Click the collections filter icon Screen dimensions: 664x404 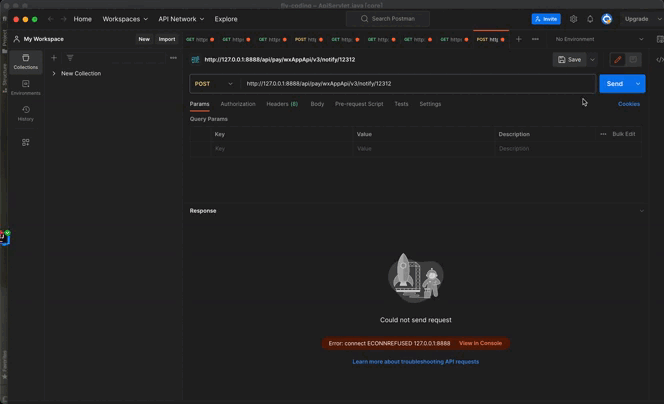[x=70, y=58]
